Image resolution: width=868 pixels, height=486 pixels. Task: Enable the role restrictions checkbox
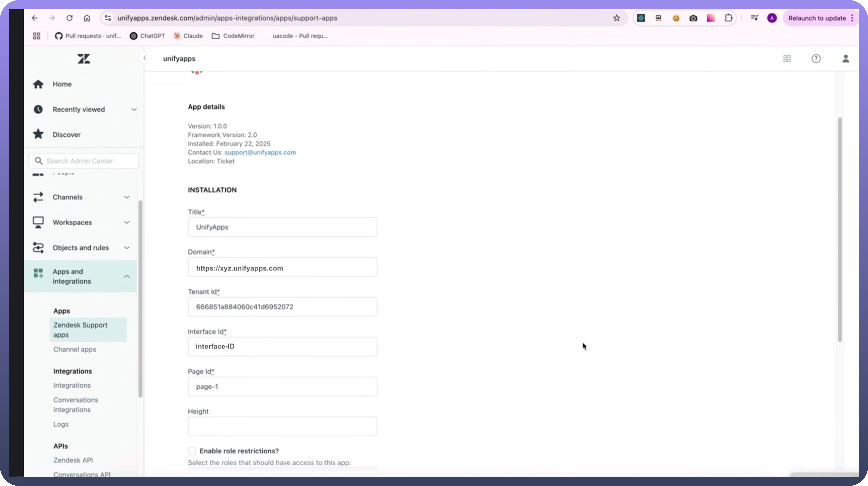pyautogui.click(x=192, y=451)
